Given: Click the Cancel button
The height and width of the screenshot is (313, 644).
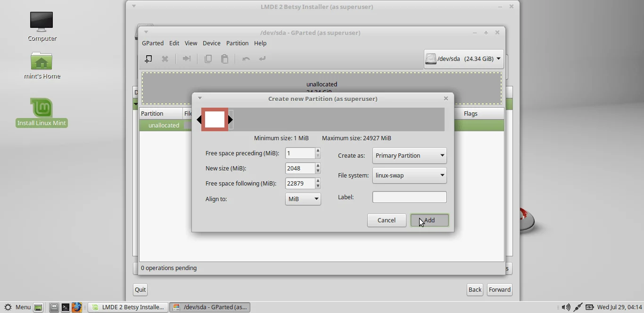Looking at the screenshot, I should click(387, 220).
